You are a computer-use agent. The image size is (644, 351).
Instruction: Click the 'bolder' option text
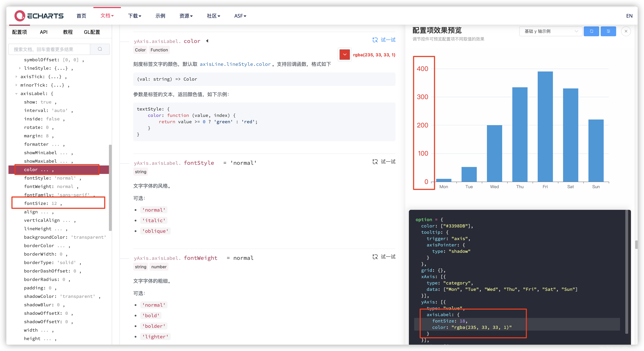[154, 326]
